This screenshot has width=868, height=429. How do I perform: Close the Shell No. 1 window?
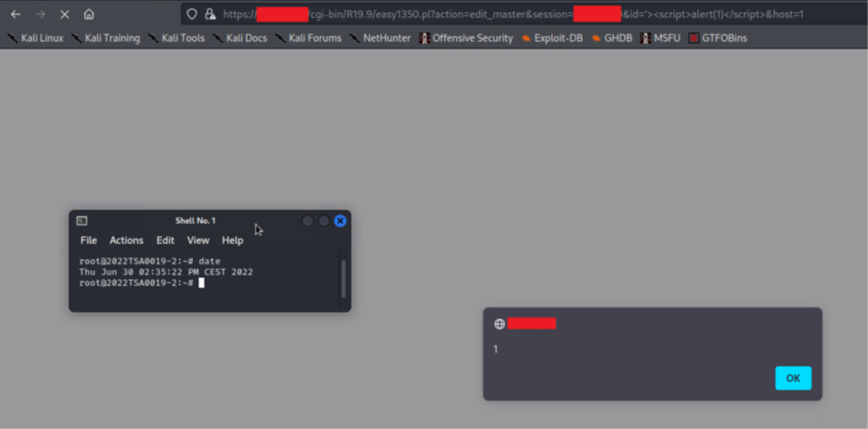341,221
